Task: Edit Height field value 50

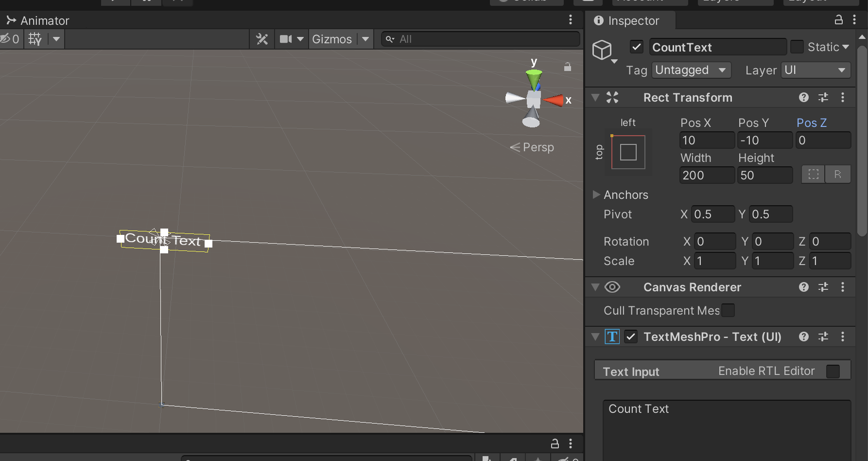Action: tap(765, 175)
